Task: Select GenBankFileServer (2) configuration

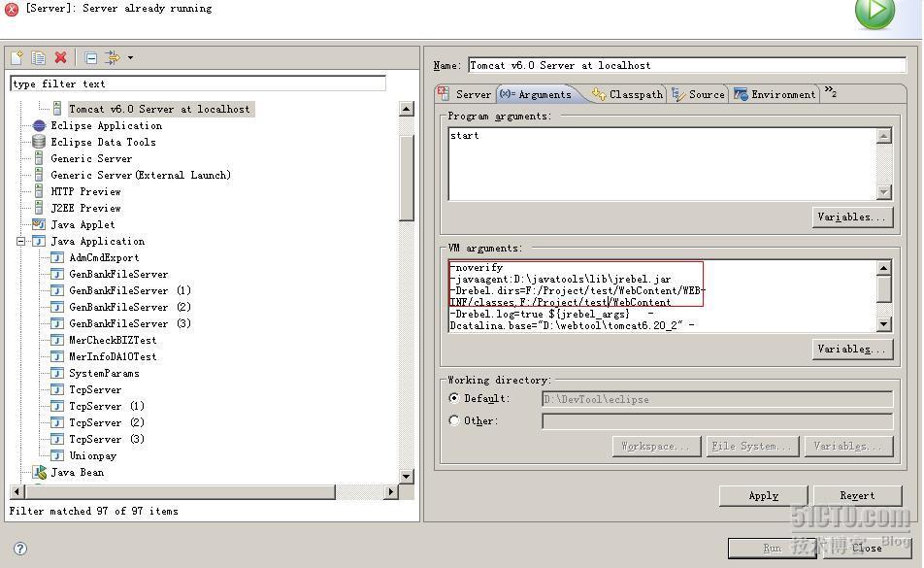Action: [x=130, y=307]
